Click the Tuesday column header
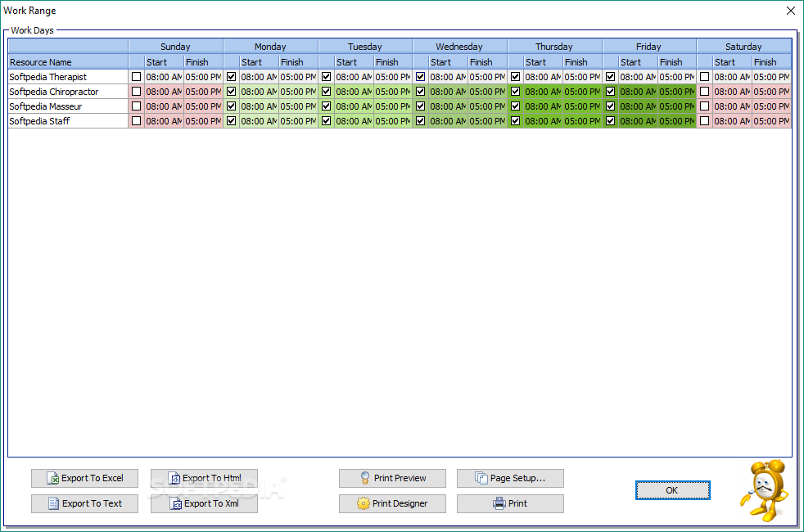Viewport: 804px width, 532px height. pyautogui.click(x=365, y=46)
